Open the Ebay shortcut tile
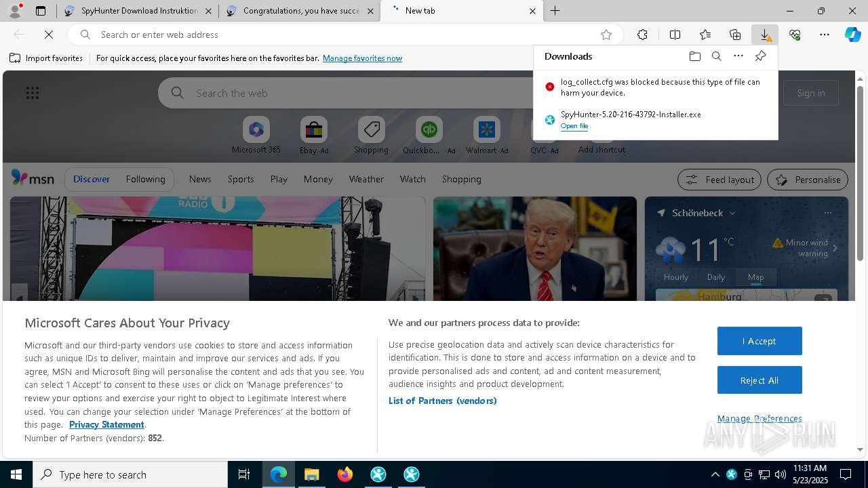This screenshot has width=868, height=488. tap(314, 136)
